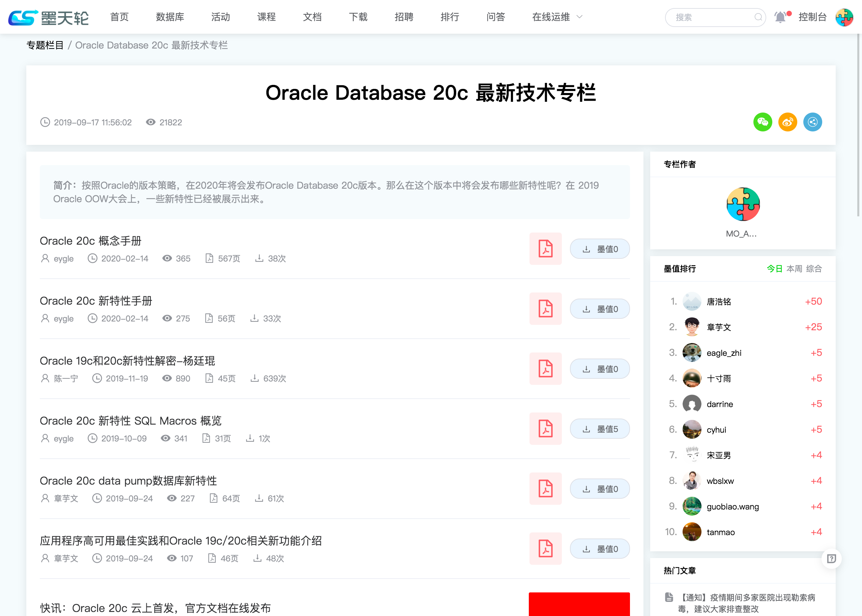Click into the 搜索 input field
Image resolution: width=862 pixels, height=616 pixels.
(710, 18)
